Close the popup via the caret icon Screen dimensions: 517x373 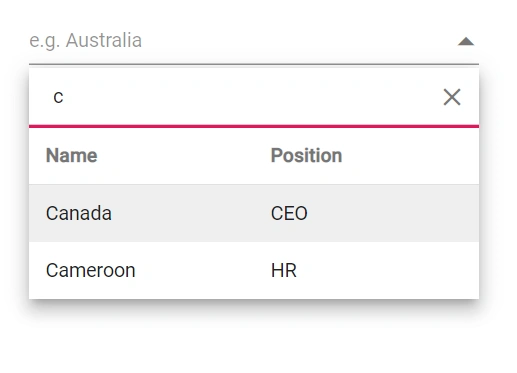(466, 41)
